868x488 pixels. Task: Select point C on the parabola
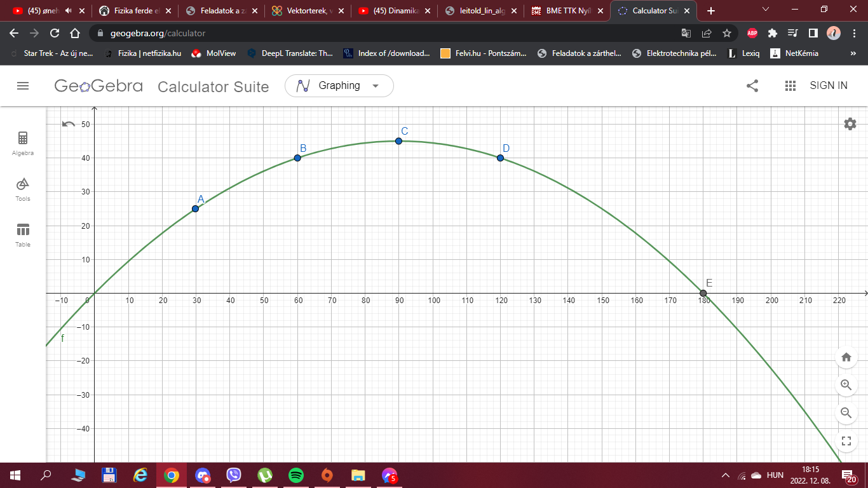(x=398, y=141)
